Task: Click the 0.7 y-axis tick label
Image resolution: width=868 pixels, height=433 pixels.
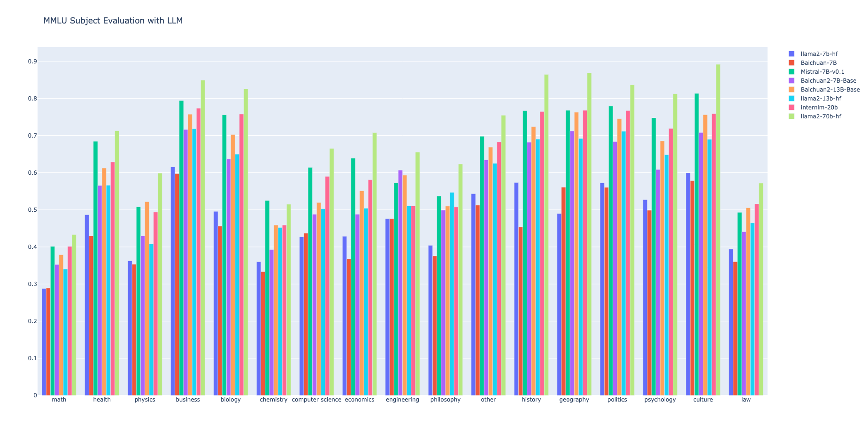Action: [x=32, y=136]
